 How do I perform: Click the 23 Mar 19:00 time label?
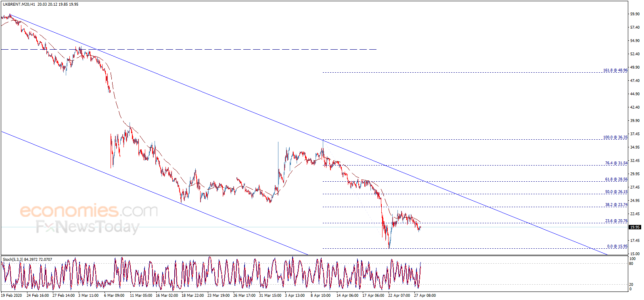click(x=218, y=296)
